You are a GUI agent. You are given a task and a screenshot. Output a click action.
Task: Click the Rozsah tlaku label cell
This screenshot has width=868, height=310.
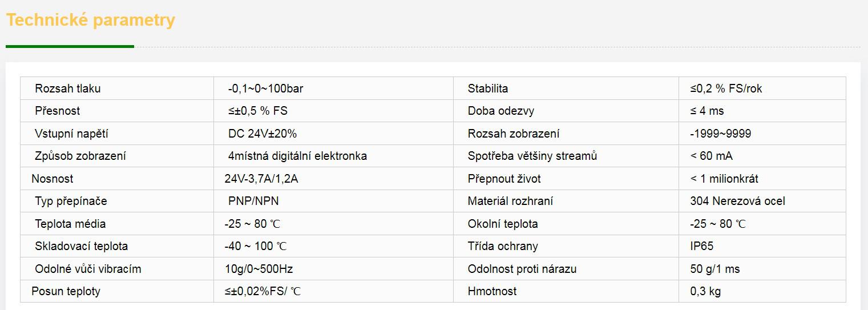click(x=67, y=88)
